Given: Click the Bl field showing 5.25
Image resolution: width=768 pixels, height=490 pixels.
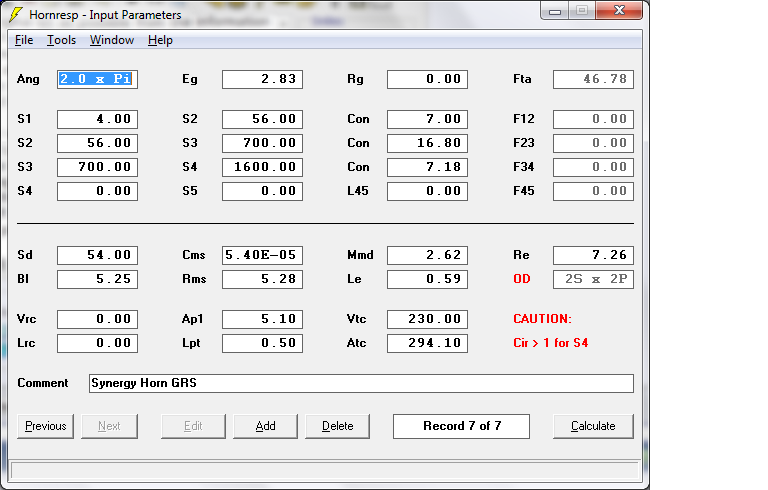Looking at the screenshot, I should click(x=97, y=279).
